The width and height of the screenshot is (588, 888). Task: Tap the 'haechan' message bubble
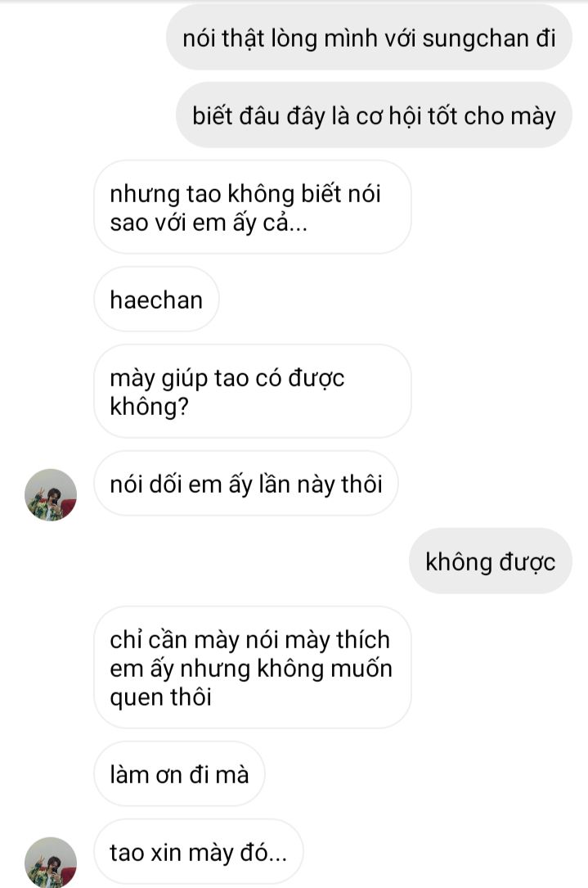pyautogui.click(x=156, y=300)
